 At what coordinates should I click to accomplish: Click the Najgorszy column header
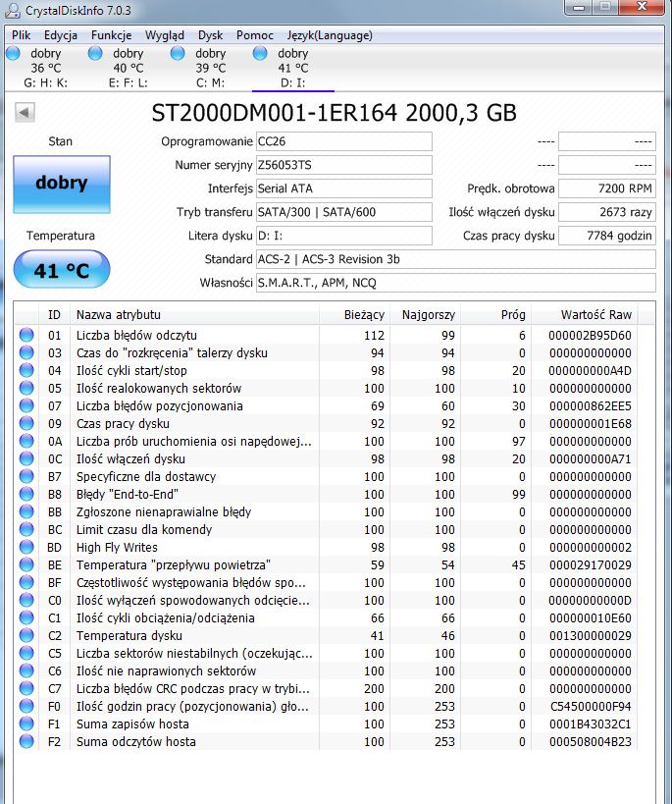(x=425, y=314)
